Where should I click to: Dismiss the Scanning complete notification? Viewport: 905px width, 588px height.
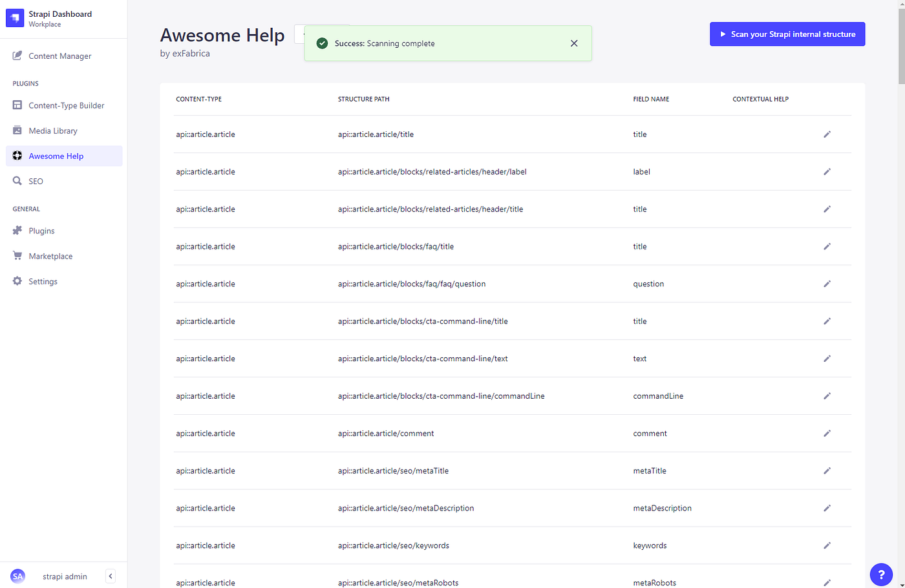(574, 43)
